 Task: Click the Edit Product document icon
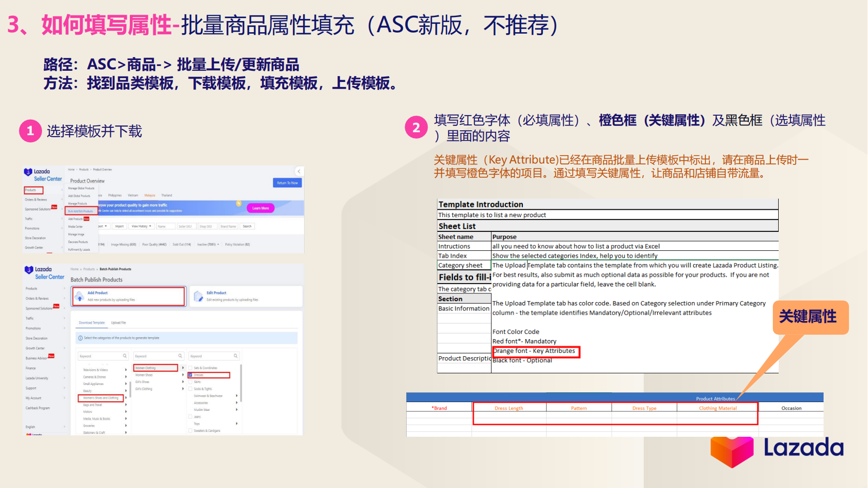tap(198, 297)
